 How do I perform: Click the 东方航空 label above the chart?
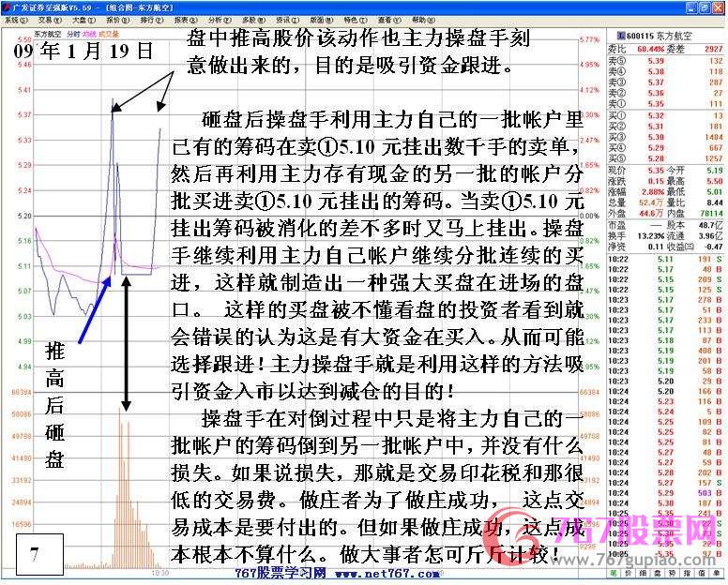[x=47, y=35]
